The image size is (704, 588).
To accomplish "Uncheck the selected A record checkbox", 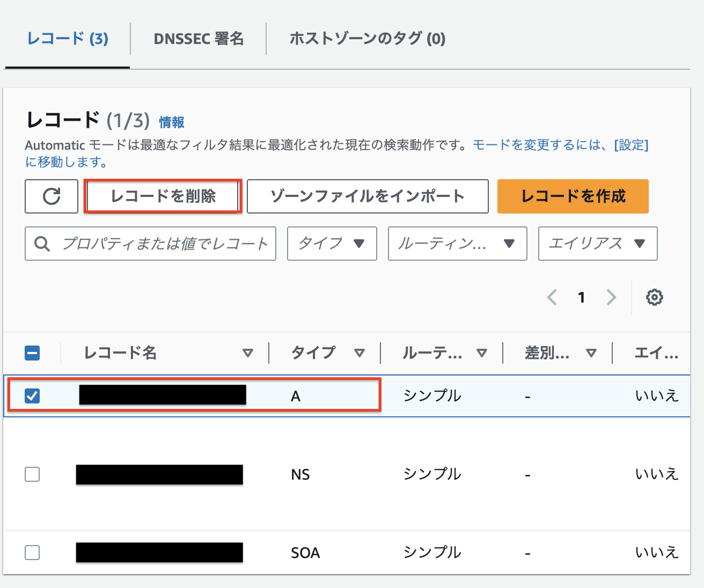I will click(32, 395).
